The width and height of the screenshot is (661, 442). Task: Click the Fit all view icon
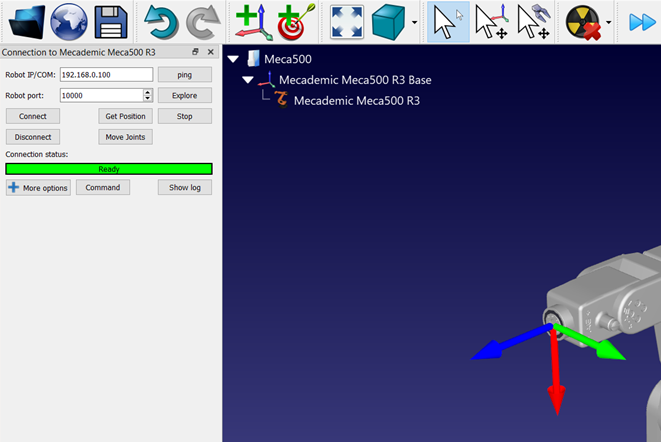346,21
